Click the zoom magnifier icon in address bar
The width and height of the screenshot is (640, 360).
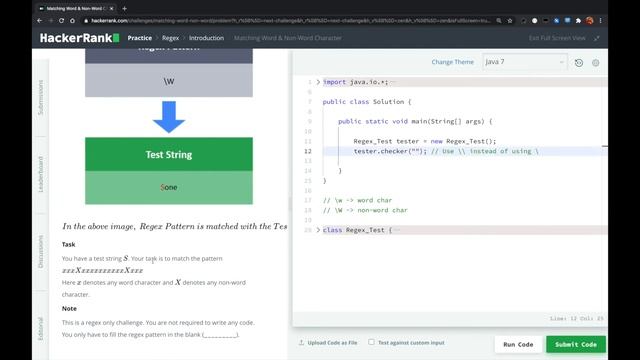[x=499, y=20]
